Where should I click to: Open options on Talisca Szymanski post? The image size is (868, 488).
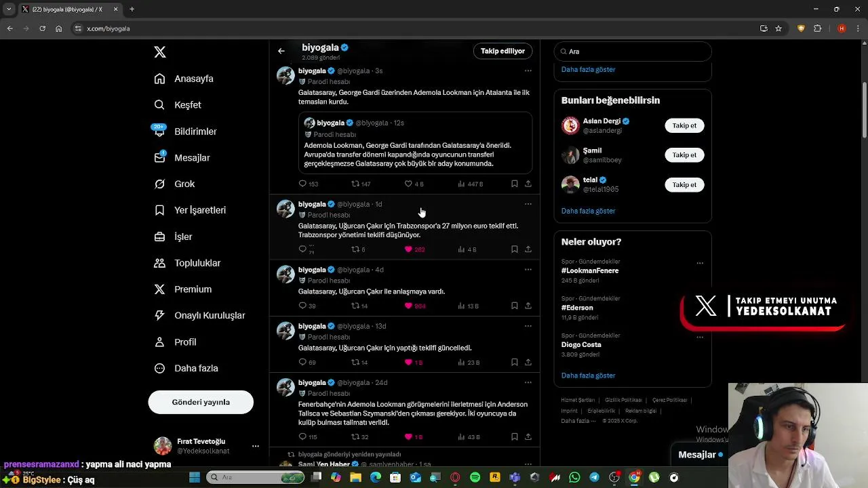528,383
